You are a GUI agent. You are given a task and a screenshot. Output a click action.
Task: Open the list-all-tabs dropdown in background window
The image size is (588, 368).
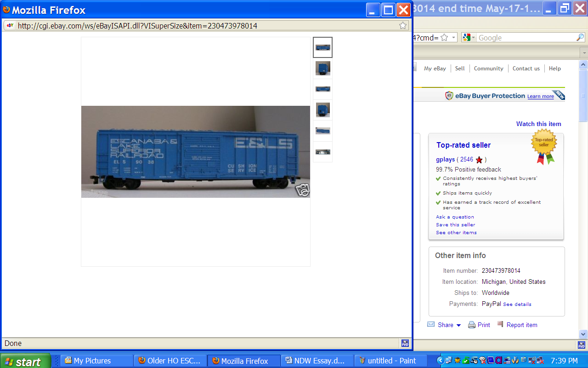coord(584,52)
